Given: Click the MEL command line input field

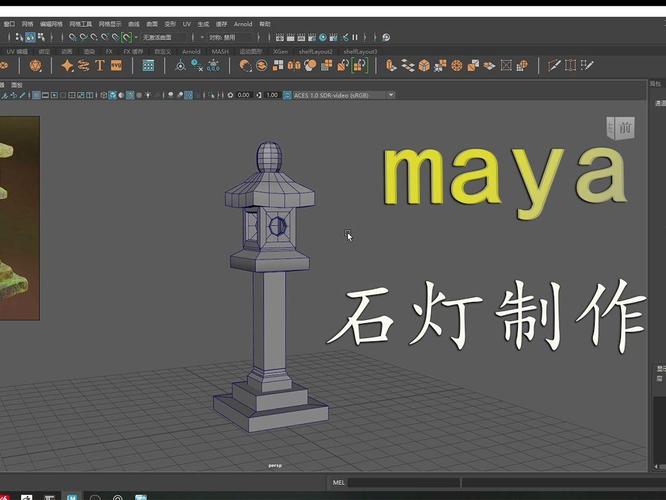Looking at the screenshot, I should click(x=404, y=483).
